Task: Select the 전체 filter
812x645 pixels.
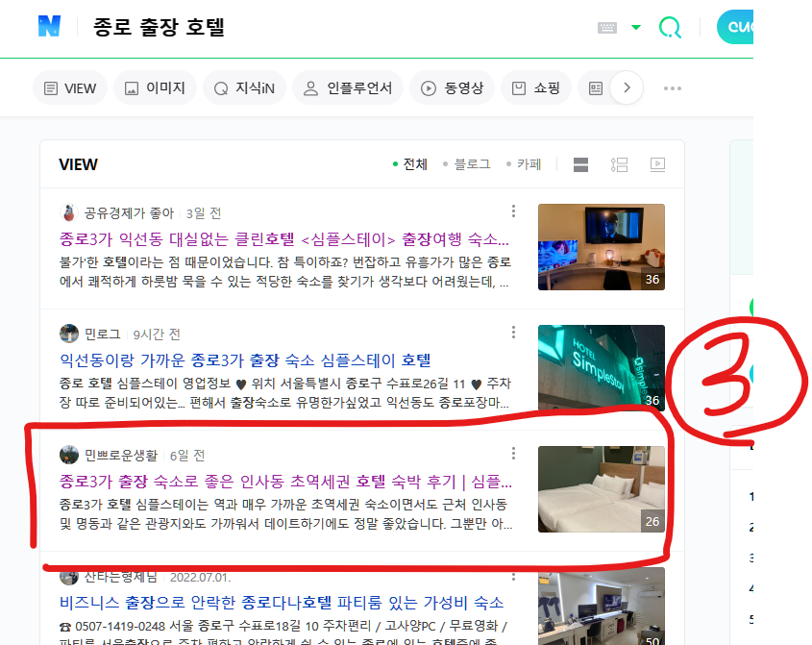Action: [410, 164]
